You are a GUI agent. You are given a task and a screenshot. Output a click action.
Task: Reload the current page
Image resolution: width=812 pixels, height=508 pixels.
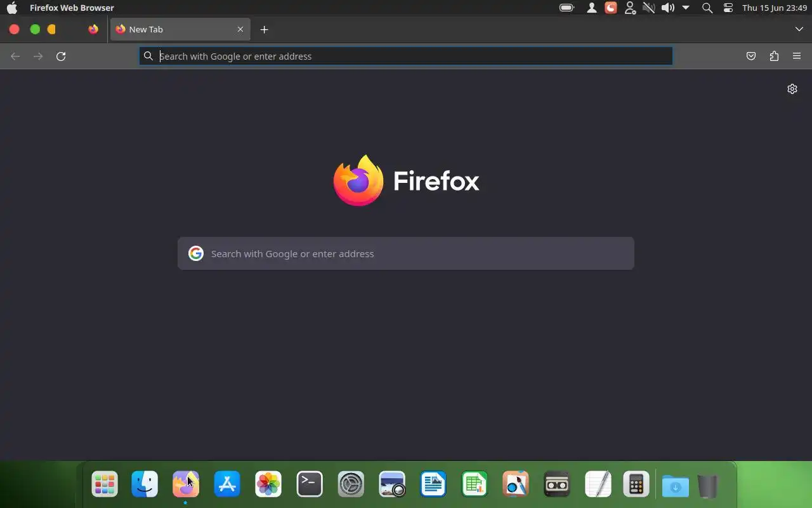pos(61,57)
